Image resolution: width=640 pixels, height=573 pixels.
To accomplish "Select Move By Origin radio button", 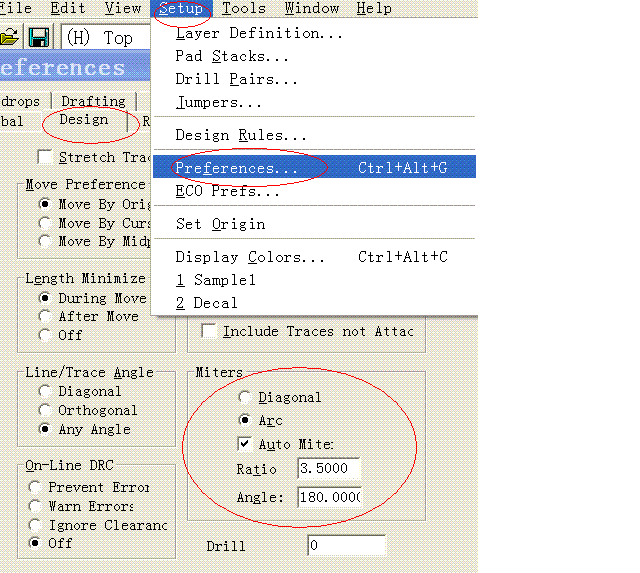I will [x=44, y=204].
